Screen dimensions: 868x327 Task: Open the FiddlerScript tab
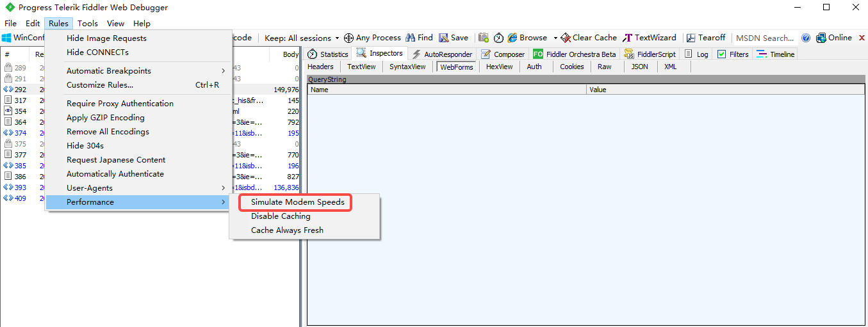click(x=650, y=54)
